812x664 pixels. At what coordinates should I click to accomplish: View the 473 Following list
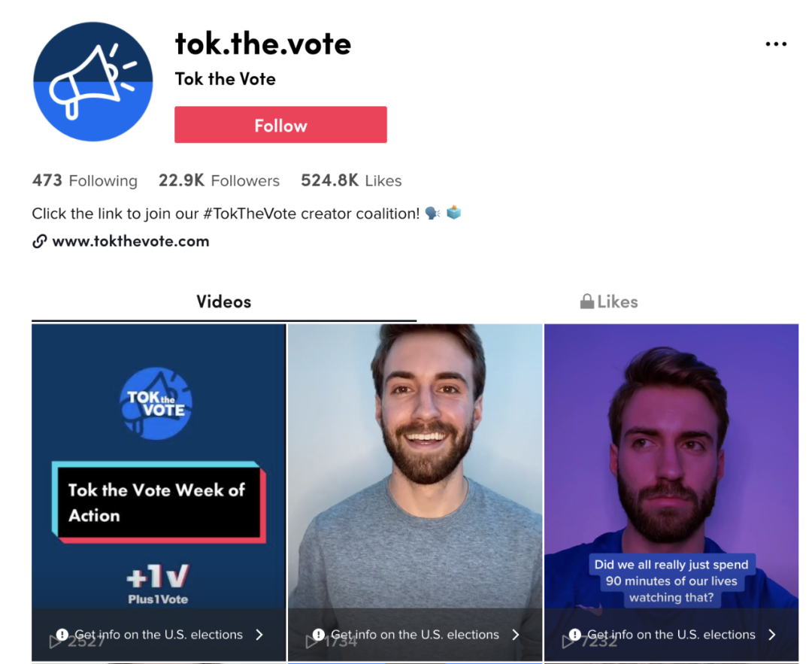coord(85,180)
